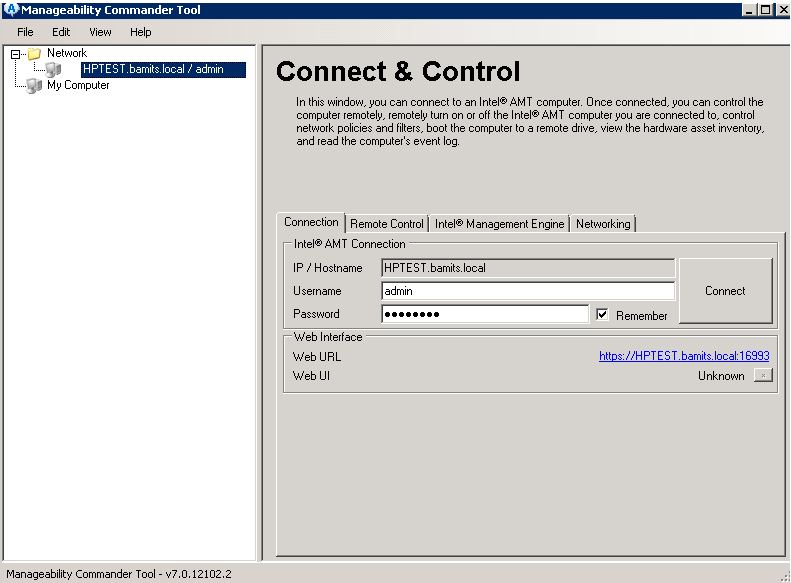The height and width of the screenshot is (583, 791).
Task: Open the Help menu
Action: pos(140,32)
